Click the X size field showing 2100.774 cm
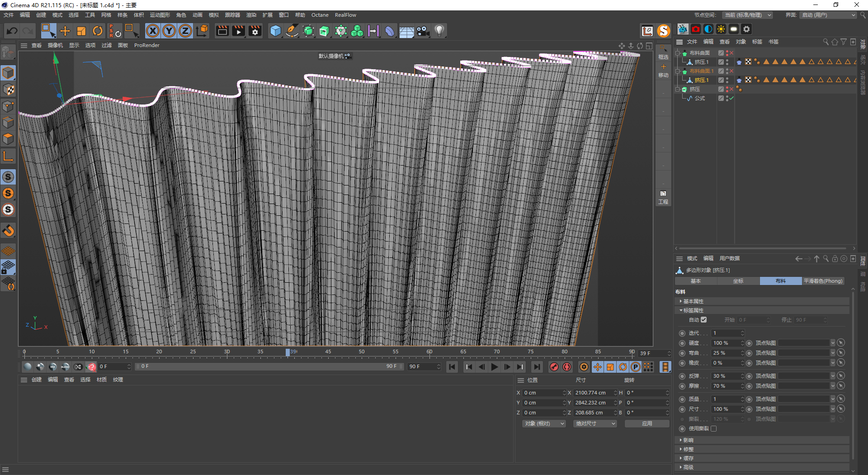Screen dimensions: 868x475 [593, 393]
